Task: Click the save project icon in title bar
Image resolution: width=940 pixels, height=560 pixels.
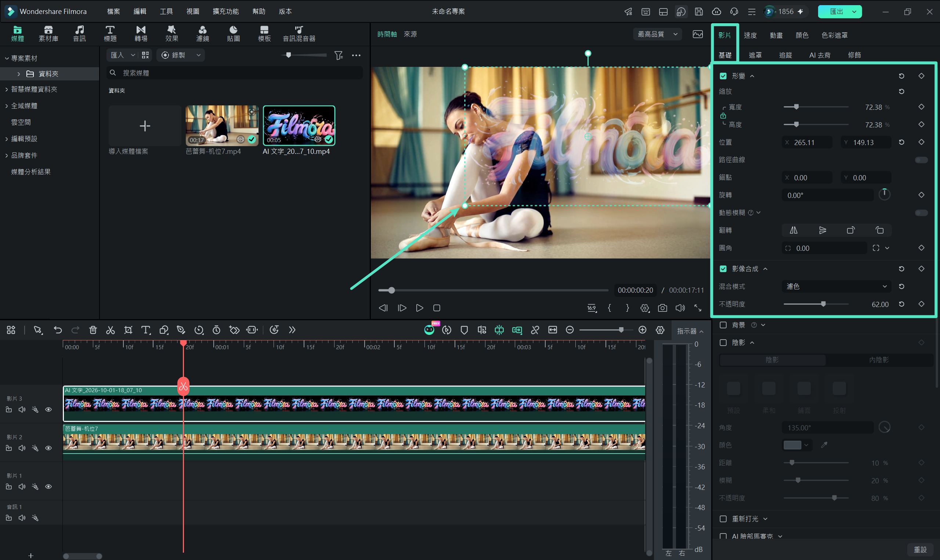Action: pos(699,12)
